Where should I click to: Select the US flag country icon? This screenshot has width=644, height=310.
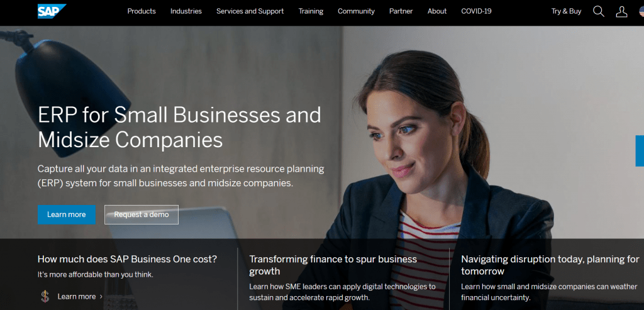(x=641, y=11)
